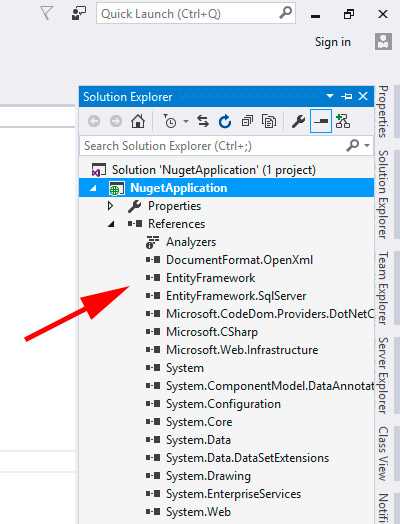Select System.Data.DataSetExtensions reference
This screenshot has width=400, height=524.
[x=247, y=458]
